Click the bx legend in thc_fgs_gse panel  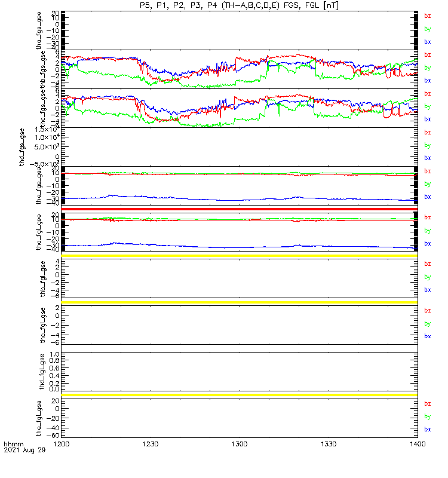point(428,119)
